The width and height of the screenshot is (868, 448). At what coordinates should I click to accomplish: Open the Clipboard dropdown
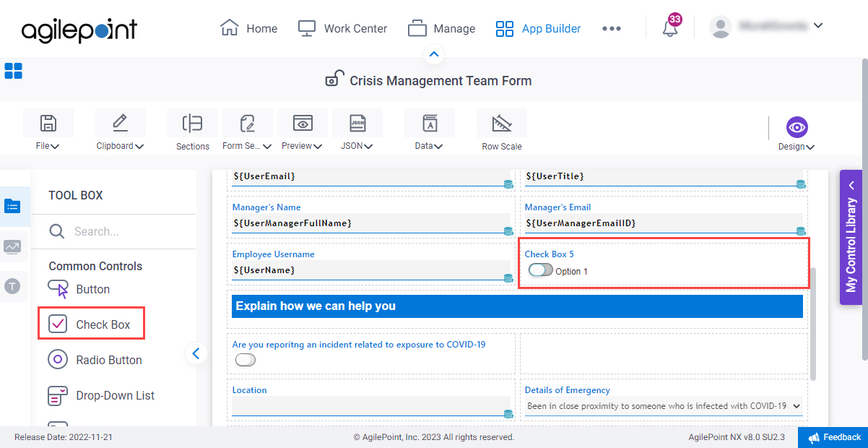pyautogui.click(x=120, y=130)
